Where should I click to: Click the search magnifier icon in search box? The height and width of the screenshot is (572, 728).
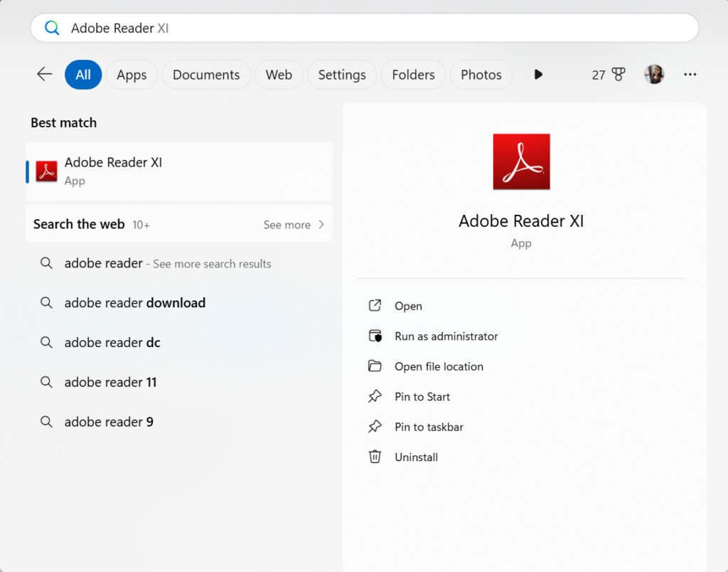coord(52,28)
